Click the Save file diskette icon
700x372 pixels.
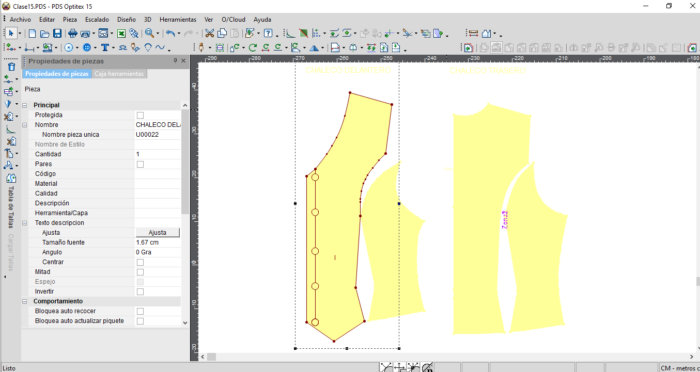(57, 33)
